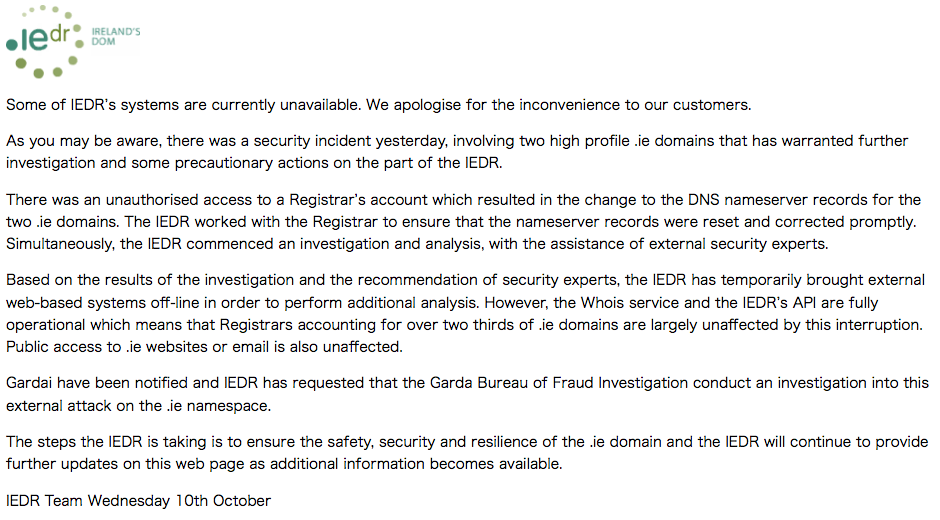Click the paragraph starting "The steps the IEDR is taking"
The width and height of the screenshot is (940, 520).
(467, 453)
